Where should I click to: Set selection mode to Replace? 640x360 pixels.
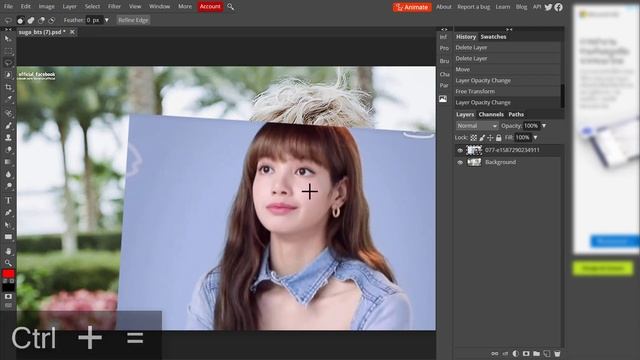click(20, 20)
